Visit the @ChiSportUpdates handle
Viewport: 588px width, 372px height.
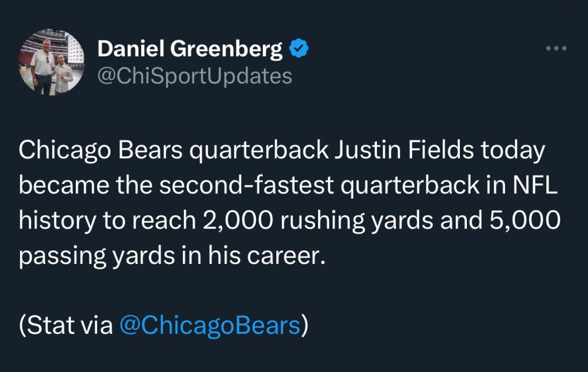pyautogui.click(x=195, y=76)
